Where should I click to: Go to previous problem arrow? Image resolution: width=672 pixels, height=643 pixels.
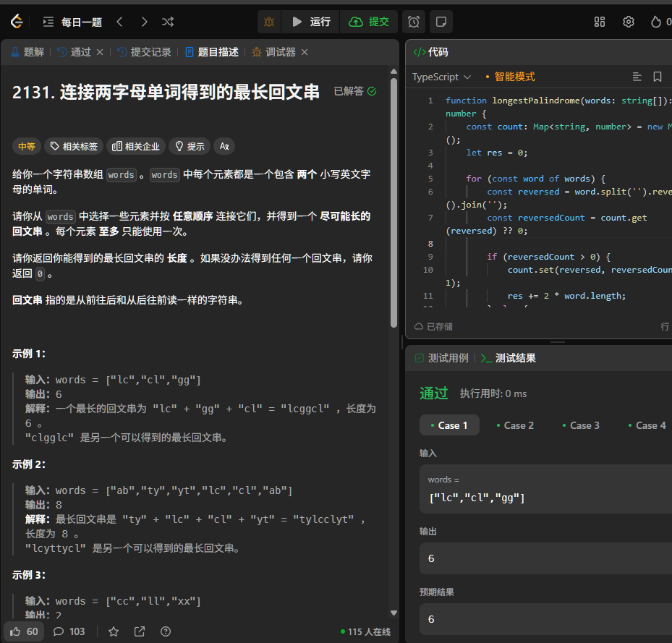[119, 22]
